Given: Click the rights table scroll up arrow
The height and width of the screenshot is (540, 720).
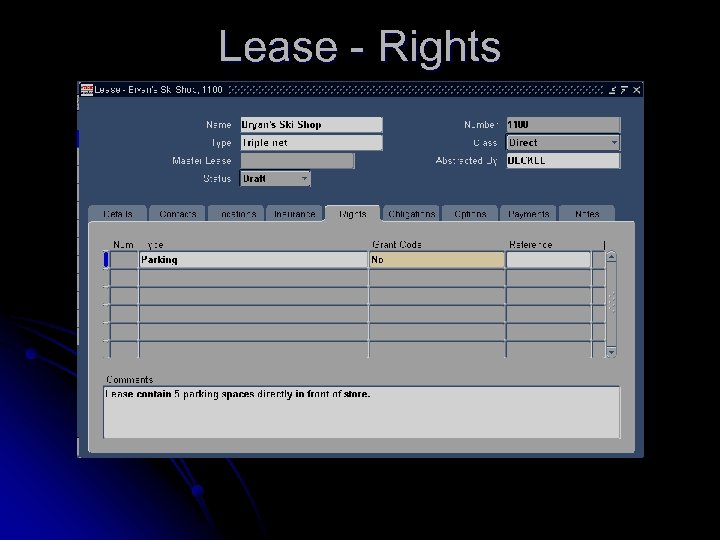Looking at the screenshot, I should (611, 256).
